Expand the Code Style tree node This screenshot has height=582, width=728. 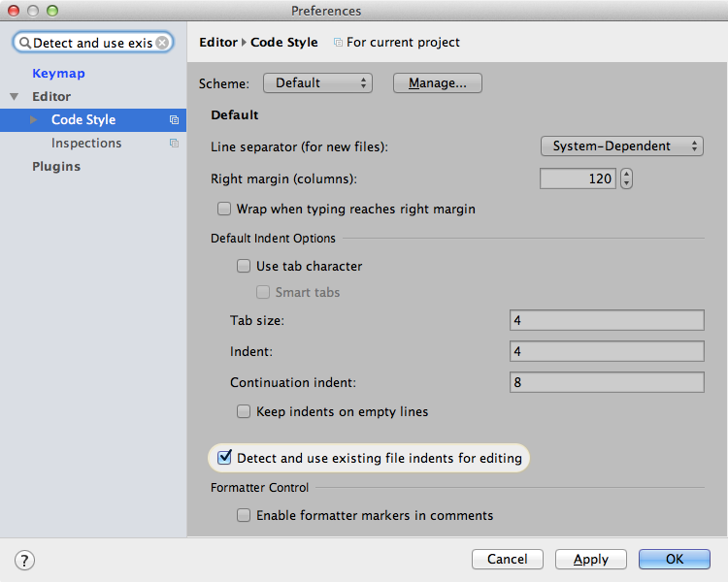point(34,120)
